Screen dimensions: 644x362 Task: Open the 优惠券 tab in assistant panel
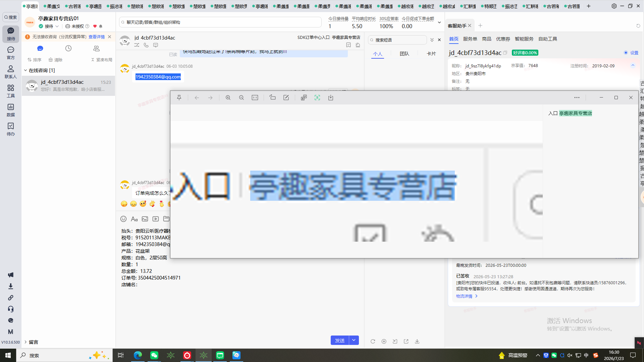tap(503, 39)
